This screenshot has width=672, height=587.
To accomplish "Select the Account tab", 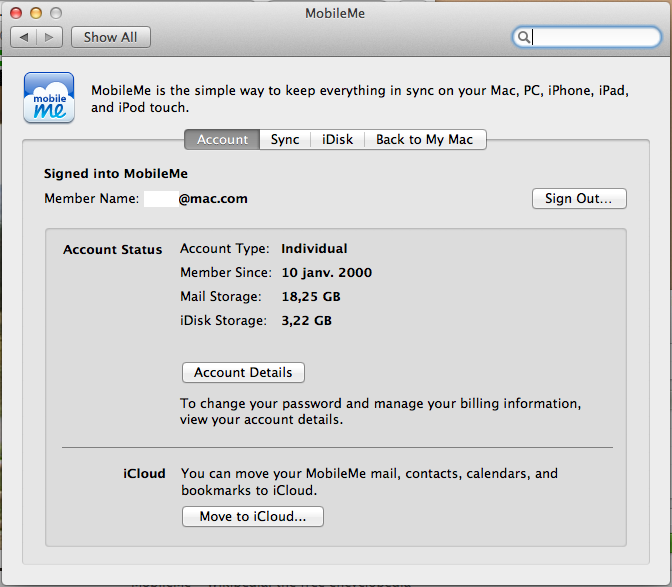I will point(222,140).
